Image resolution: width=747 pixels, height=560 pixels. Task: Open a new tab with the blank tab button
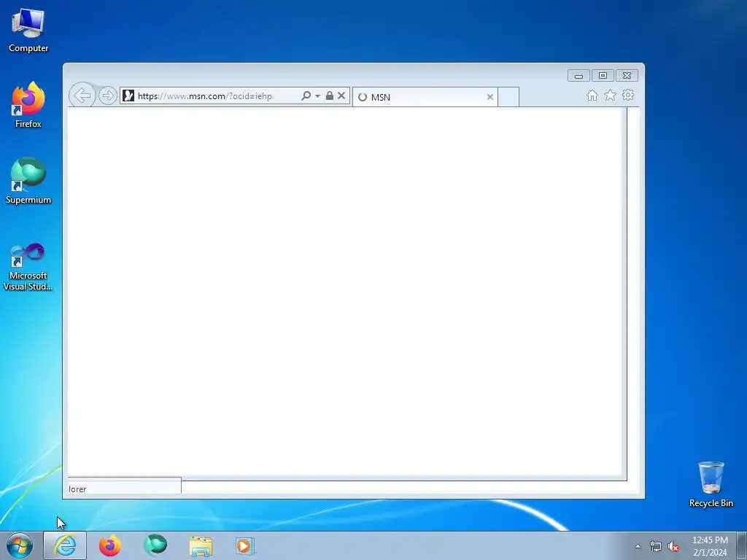[x=508, y=97]
